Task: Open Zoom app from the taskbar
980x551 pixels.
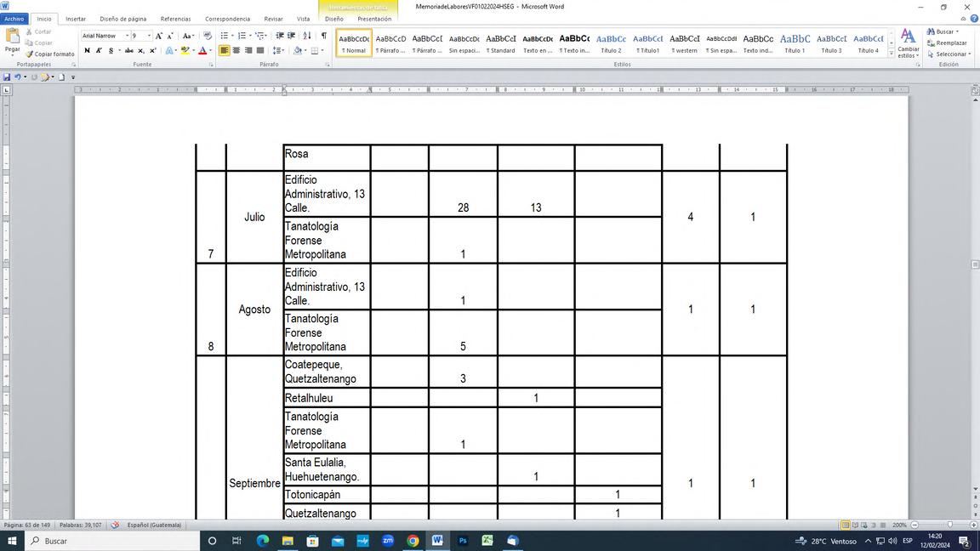Action: pyautogui.click(x=388, y=541)
